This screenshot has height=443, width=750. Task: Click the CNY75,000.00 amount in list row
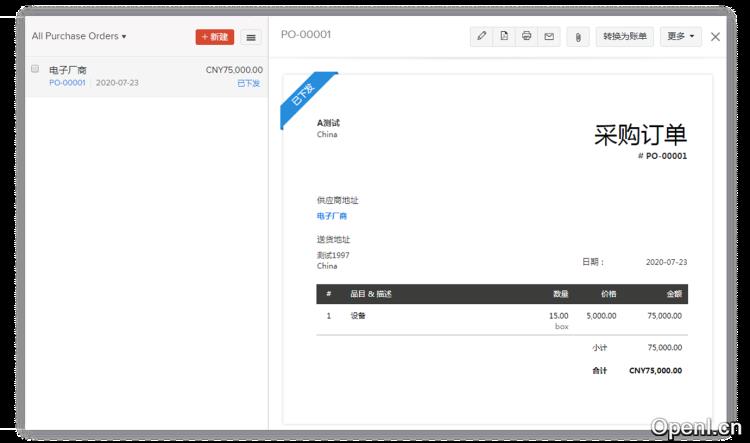234,70
